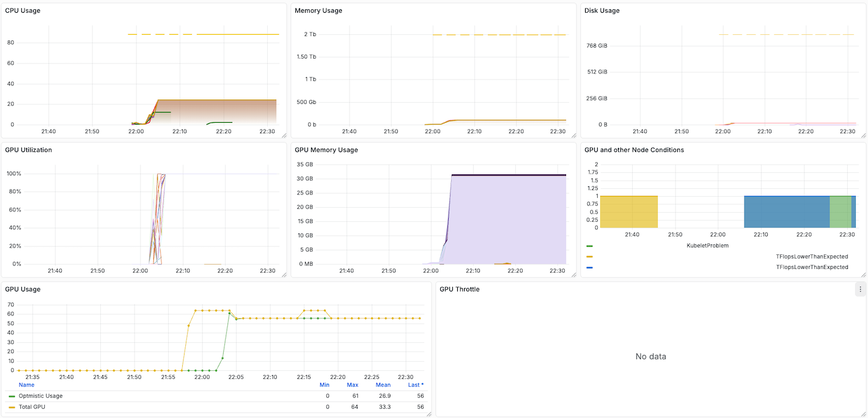This screenshot has height=418, width=868.
Task: Open the GPU and other Node Conditions title menu
Action: 634,150
